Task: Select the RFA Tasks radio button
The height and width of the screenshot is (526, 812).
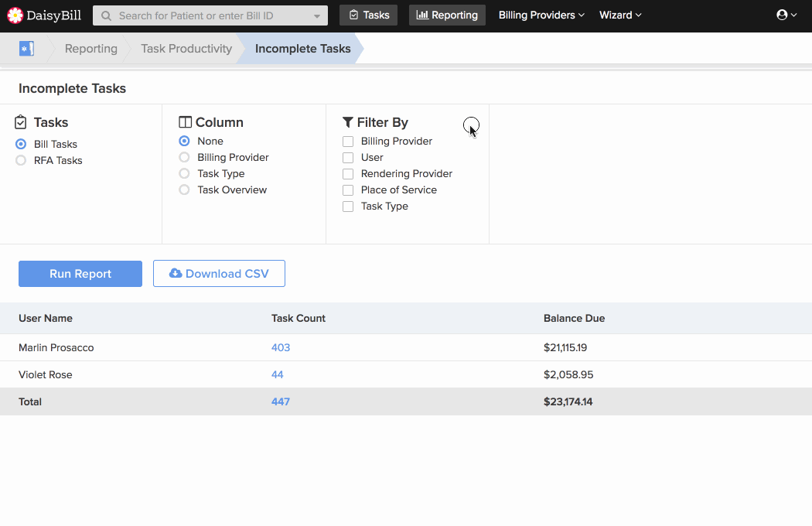Action: click(21, 160)
